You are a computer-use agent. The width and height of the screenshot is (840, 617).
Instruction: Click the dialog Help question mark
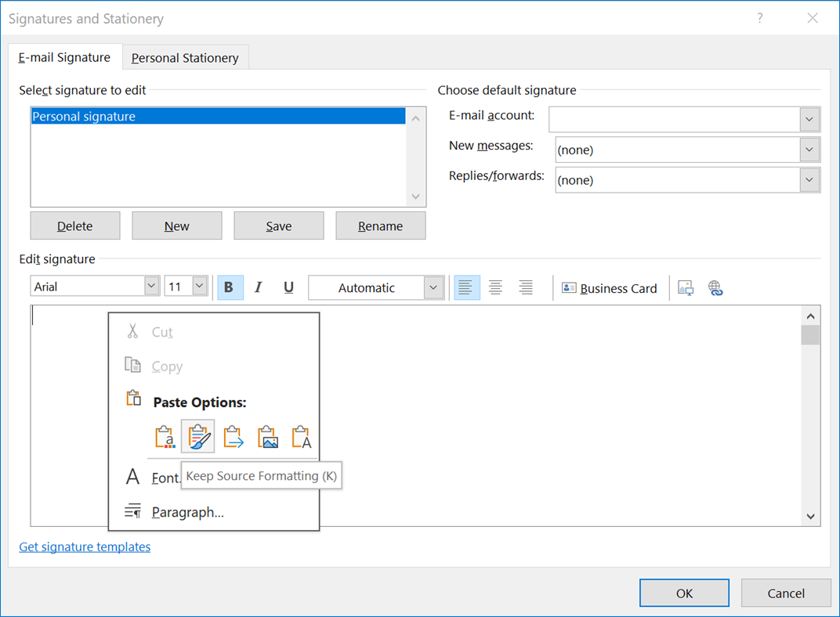coord(759,18)
